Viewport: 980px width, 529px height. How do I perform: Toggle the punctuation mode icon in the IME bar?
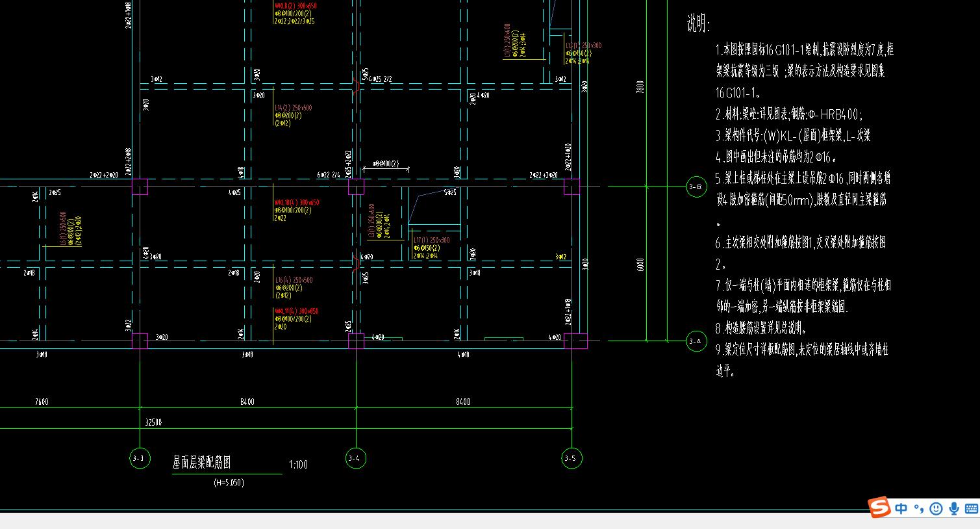(x=919, y=509)
